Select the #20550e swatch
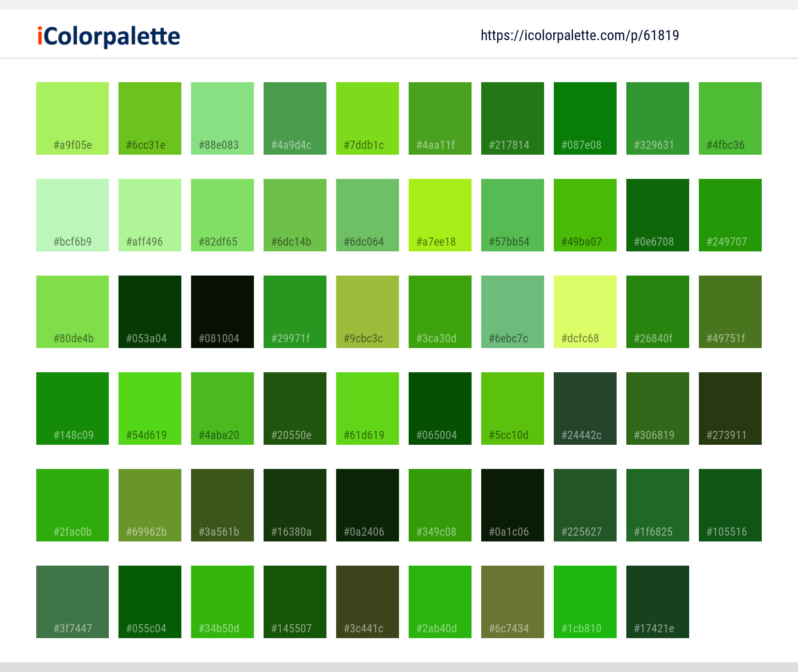 pos(295,409)
